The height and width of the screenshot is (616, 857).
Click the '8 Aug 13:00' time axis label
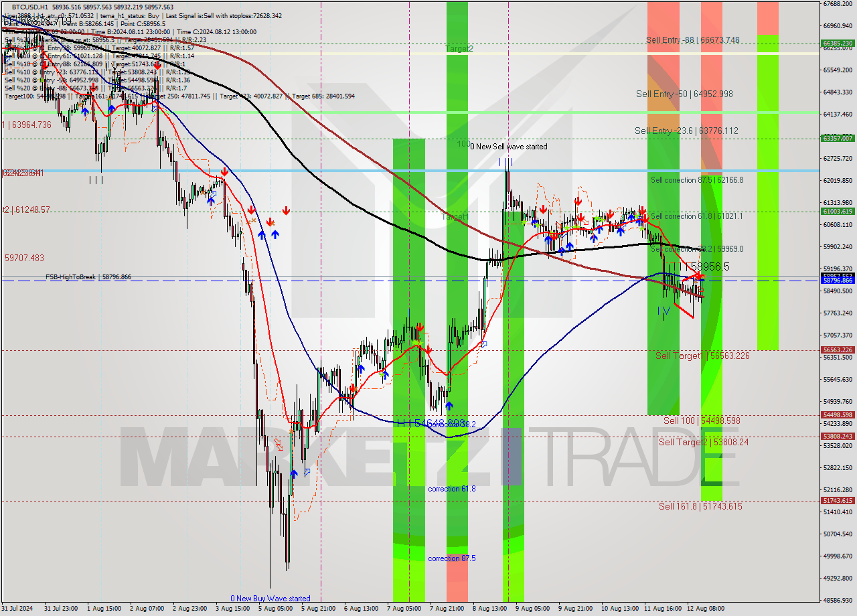pos(489,609)
